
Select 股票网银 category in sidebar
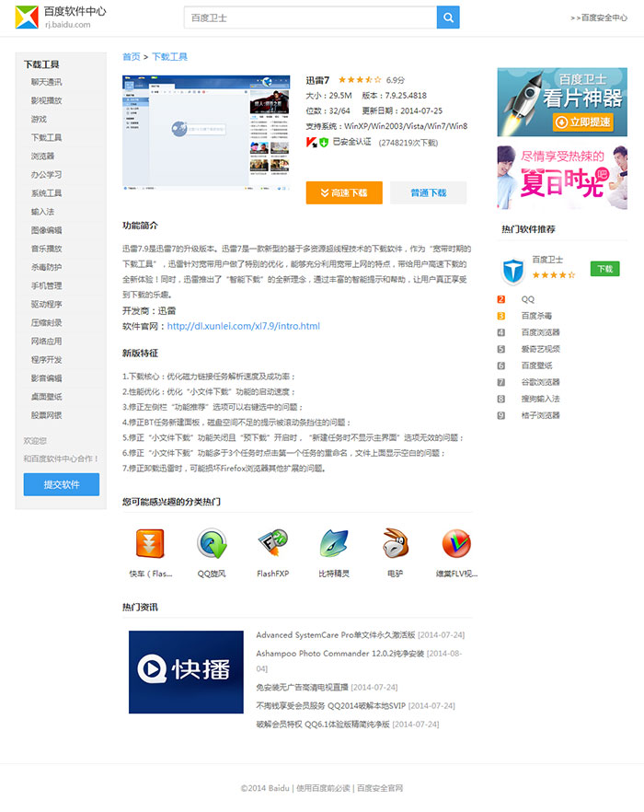click(46, 415)
